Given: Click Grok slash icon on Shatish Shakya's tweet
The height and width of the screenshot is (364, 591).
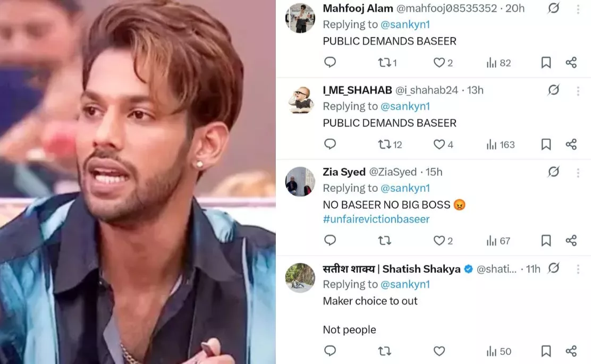Looking at the screenshot, I should [x=553, y=268].
